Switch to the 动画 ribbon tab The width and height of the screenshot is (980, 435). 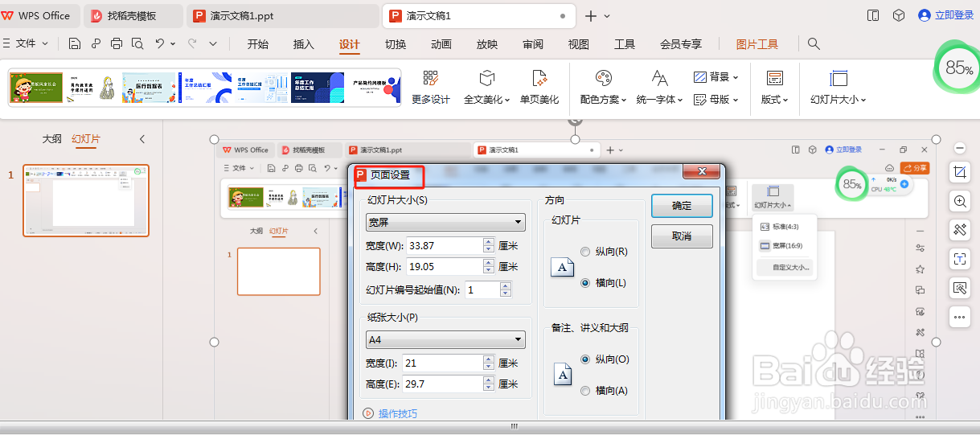coord(441,45)
